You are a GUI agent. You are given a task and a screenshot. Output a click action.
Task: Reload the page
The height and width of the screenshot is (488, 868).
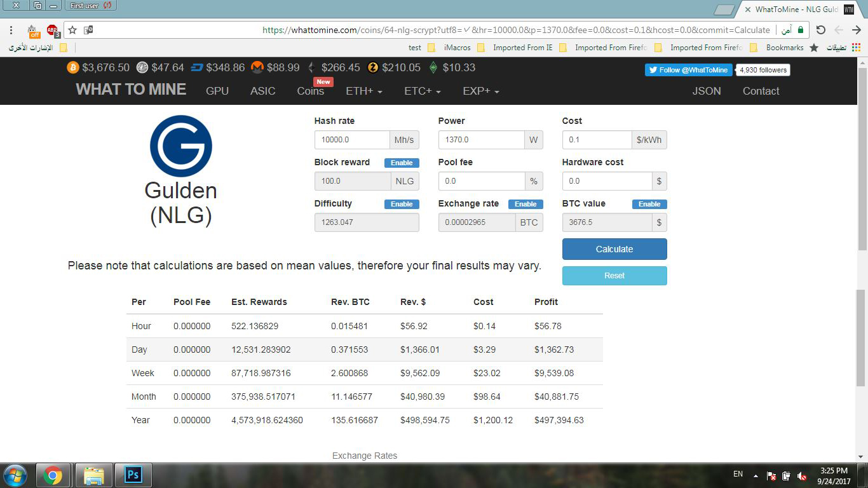(820, 30)
